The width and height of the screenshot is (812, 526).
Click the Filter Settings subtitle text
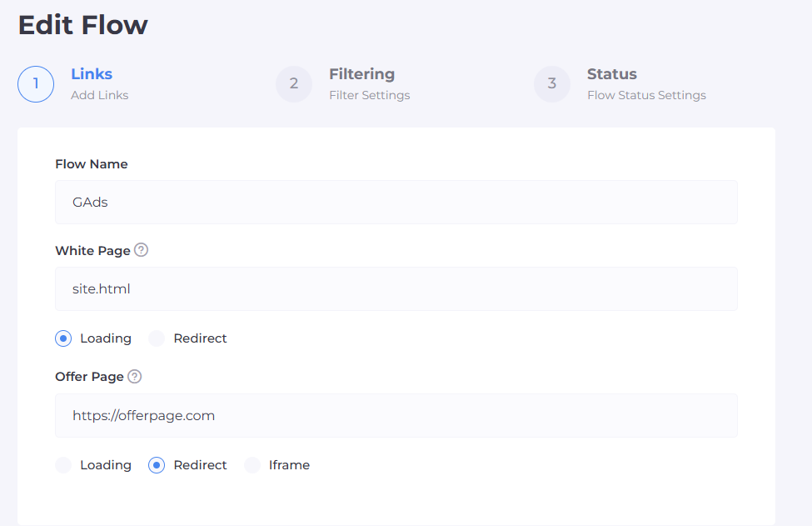[369, 95]
